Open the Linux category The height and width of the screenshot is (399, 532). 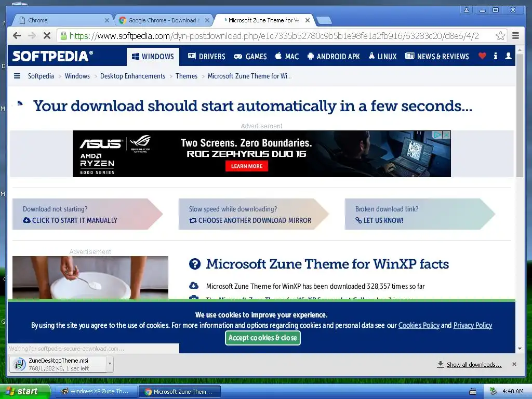pyautogui.click(x=382, y=56)
